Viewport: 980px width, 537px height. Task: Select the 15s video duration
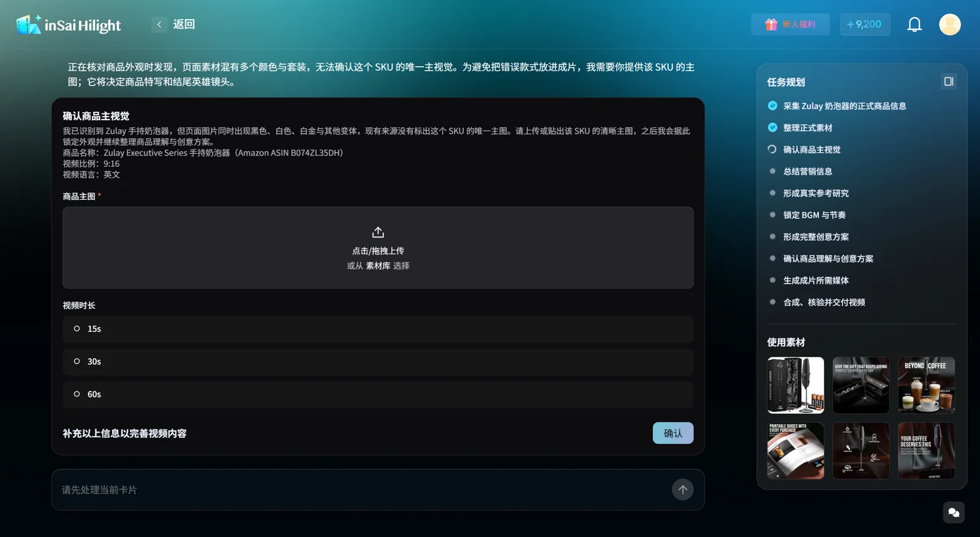coord(378,329)
